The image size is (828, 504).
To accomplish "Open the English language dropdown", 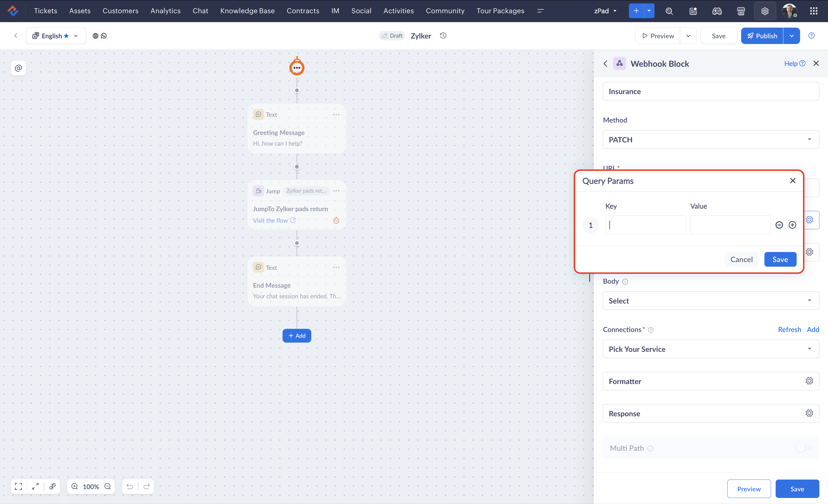I will click(x=56, y=36).
